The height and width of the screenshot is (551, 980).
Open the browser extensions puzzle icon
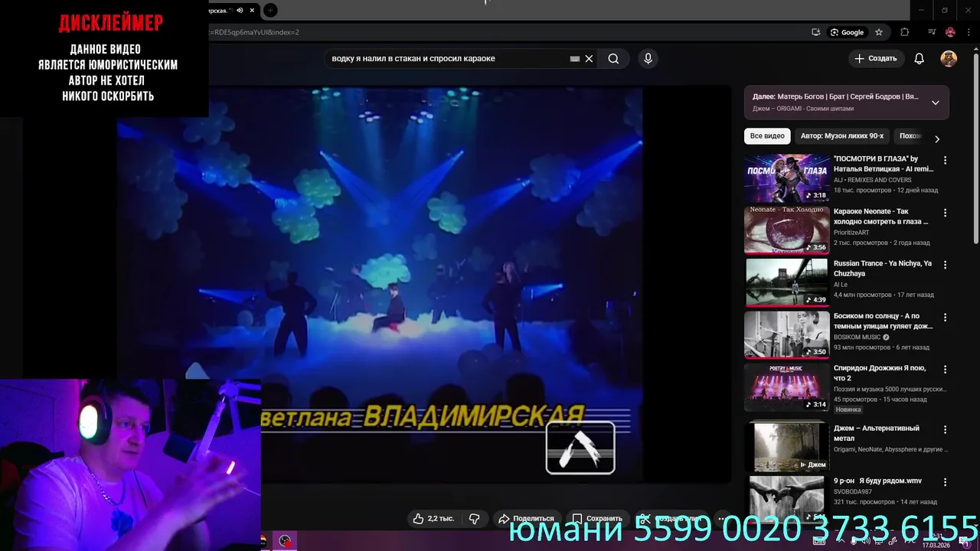(x=904, y=32)
